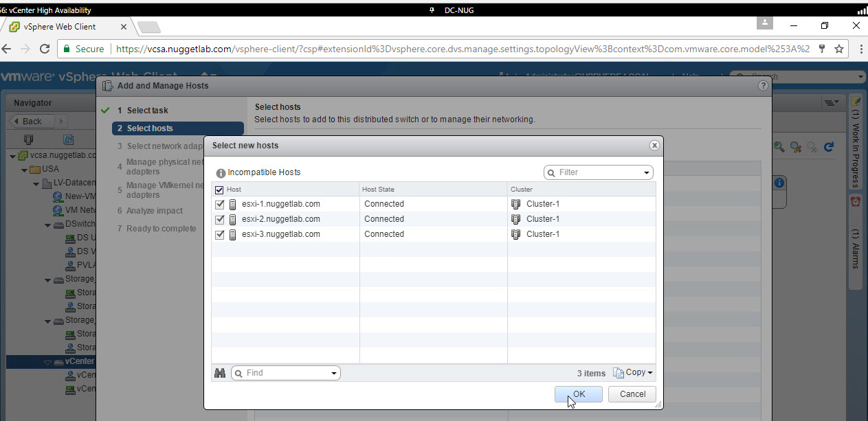Screen dimensions: 868x421
Task: Go to wizard step 1 Select task
Action: point(147,111)
